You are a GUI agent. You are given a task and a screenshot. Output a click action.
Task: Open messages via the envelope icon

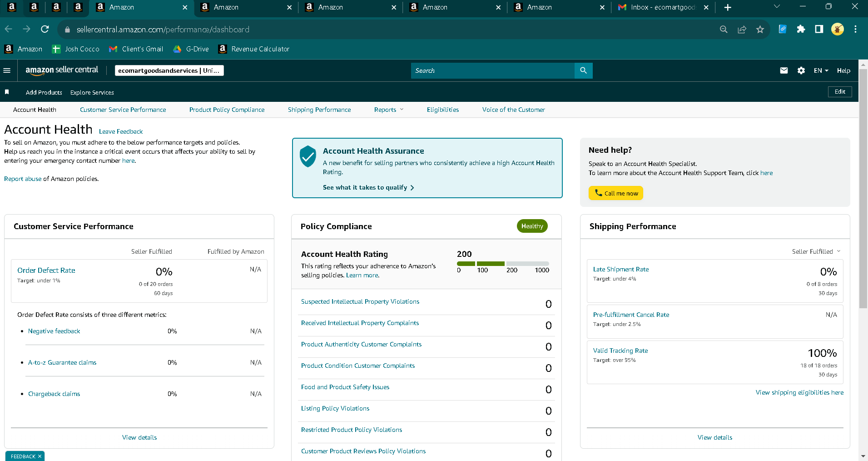pos(784,70)
